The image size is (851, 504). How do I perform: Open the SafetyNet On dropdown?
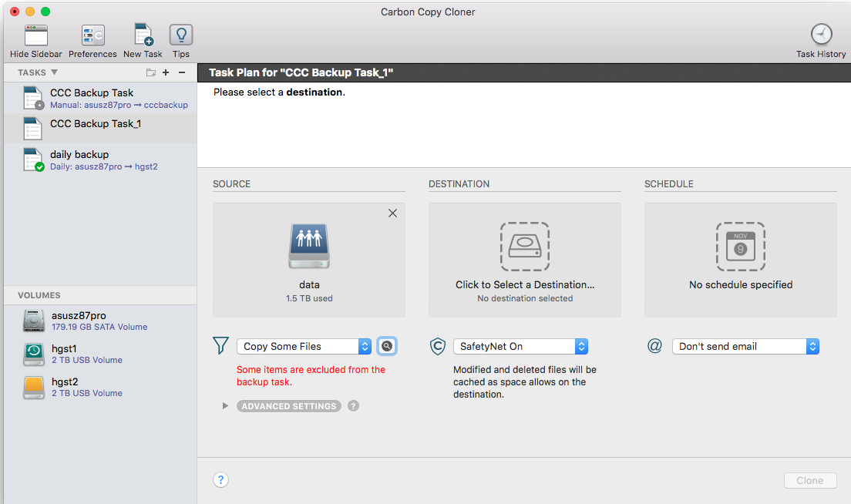[x=520, y=346]
